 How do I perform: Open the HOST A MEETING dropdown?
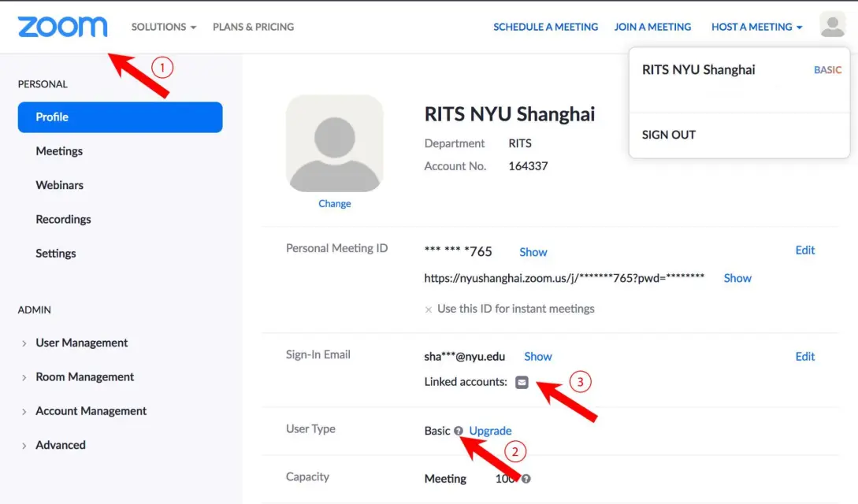(x=755, y=26)
